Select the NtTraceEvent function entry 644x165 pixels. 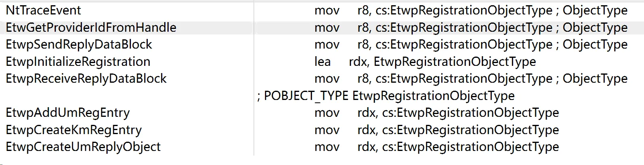pyautogui.click(x=43, y=10)
